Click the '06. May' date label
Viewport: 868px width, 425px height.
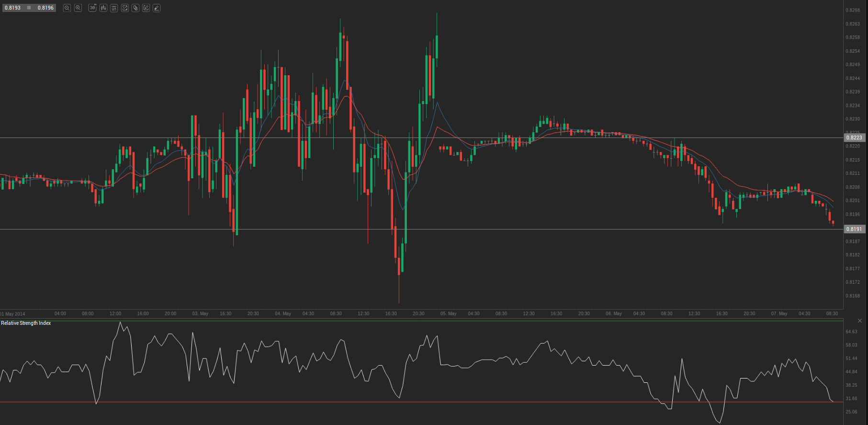tap(614, 314)
